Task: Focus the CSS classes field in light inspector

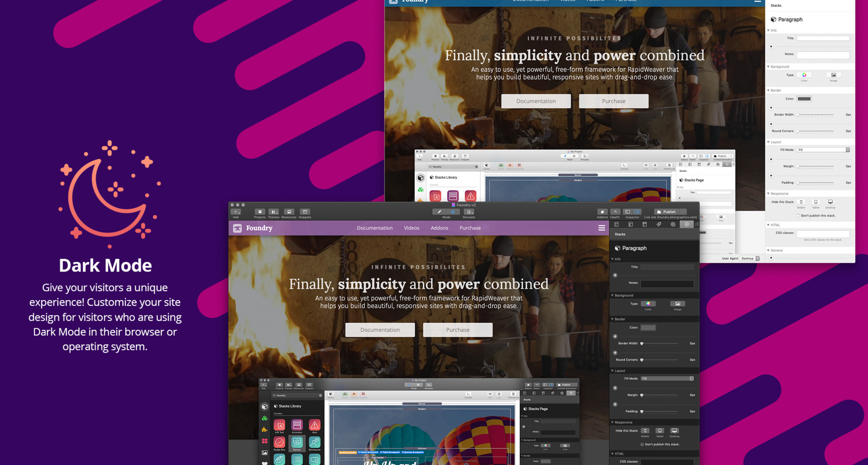Action: [823, 234]
